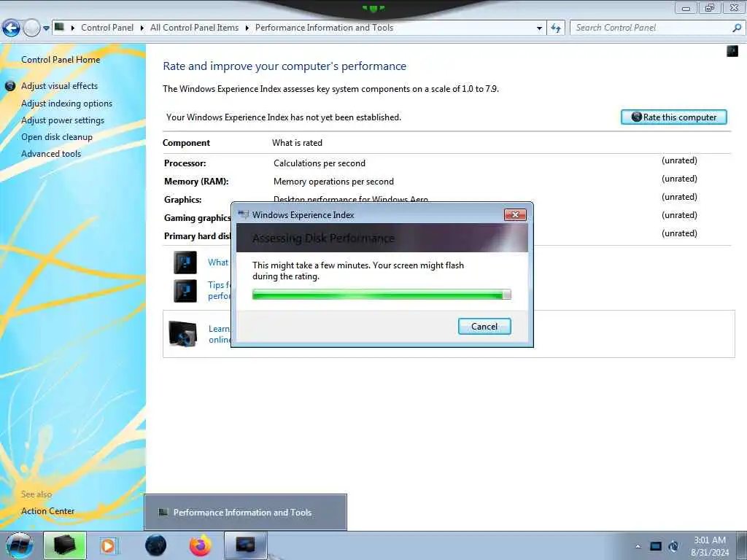The image size is (747, 560).
Task: Launch Windows Media Player from taskbar
Action: tap(108, 545)
